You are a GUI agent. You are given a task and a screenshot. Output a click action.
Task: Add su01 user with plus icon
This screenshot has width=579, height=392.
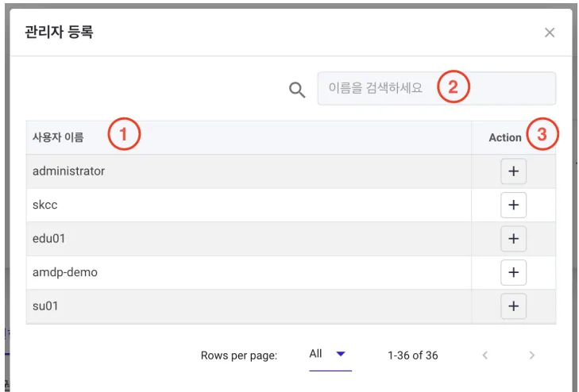tap(513, 306)
